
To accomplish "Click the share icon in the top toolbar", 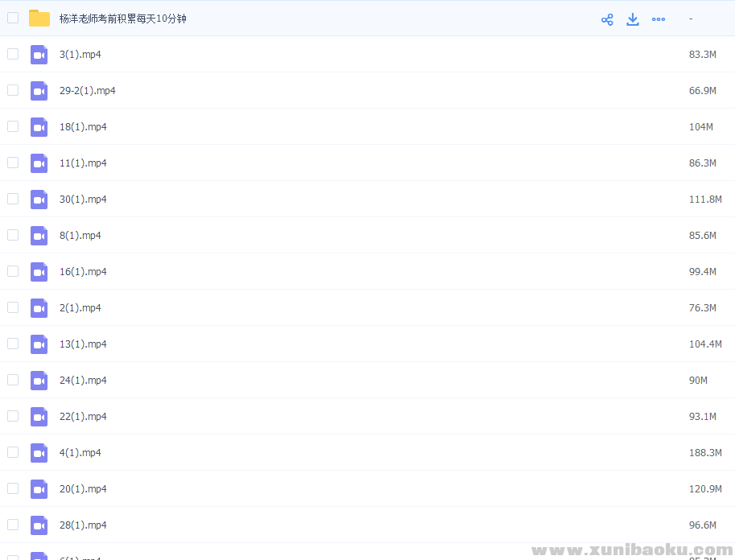I will [x=607, y=19].
